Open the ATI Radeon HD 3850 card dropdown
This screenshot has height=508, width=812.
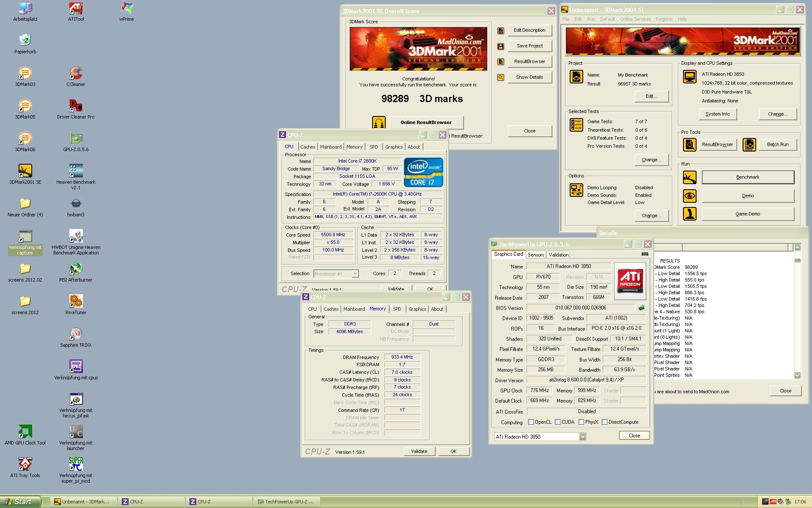(x=582, y=437)
